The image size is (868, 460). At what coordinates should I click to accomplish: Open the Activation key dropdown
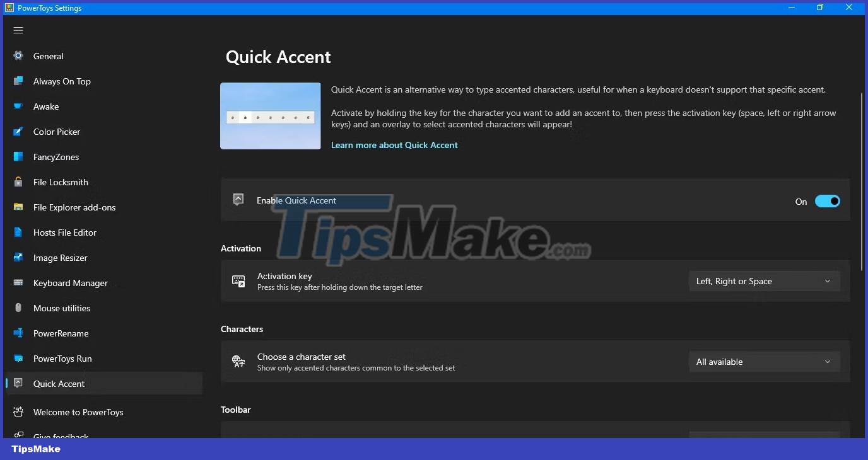point(764,281)
